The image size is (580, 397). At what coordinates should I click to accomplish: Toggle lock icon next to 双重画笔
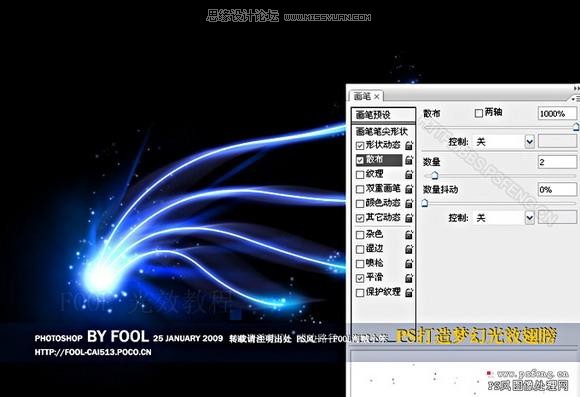click(x=409, y=189)
